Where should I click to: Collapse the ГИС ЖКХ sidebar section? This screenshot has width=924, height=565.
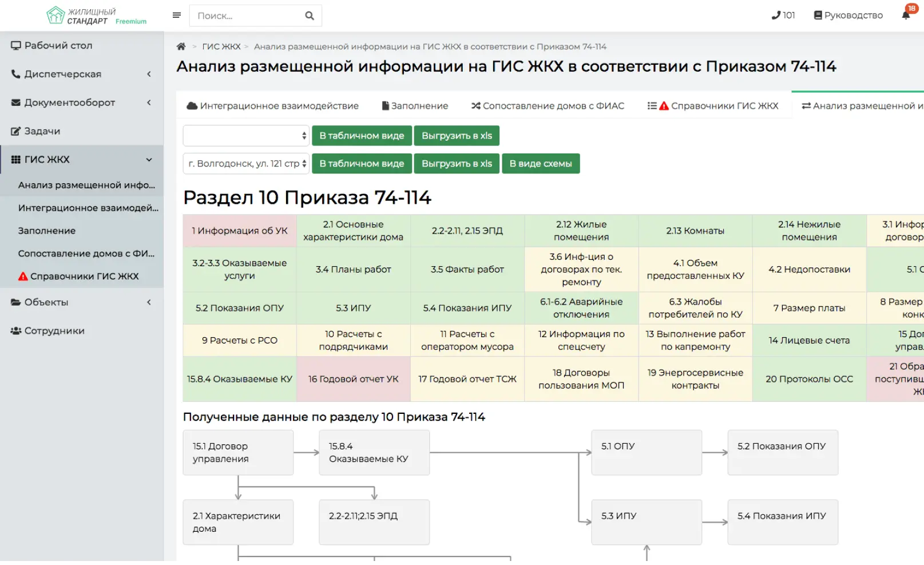click(81, 160)
